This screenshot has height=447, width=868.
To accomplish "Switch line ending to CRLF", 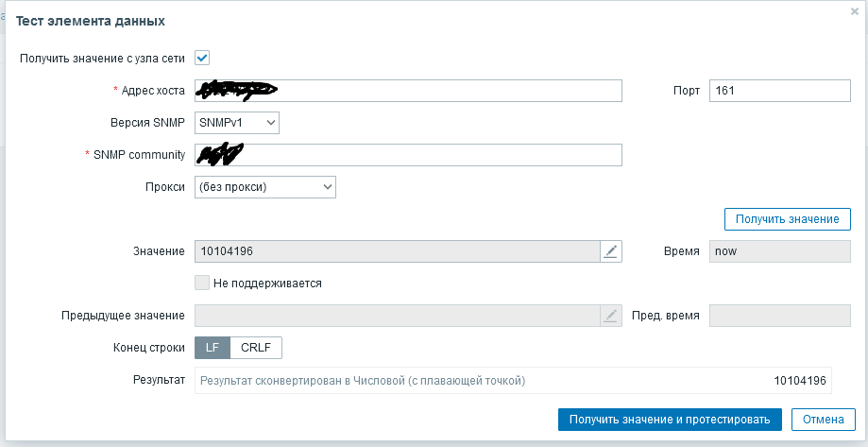I will pyautogui.click(x=255, y=348).
